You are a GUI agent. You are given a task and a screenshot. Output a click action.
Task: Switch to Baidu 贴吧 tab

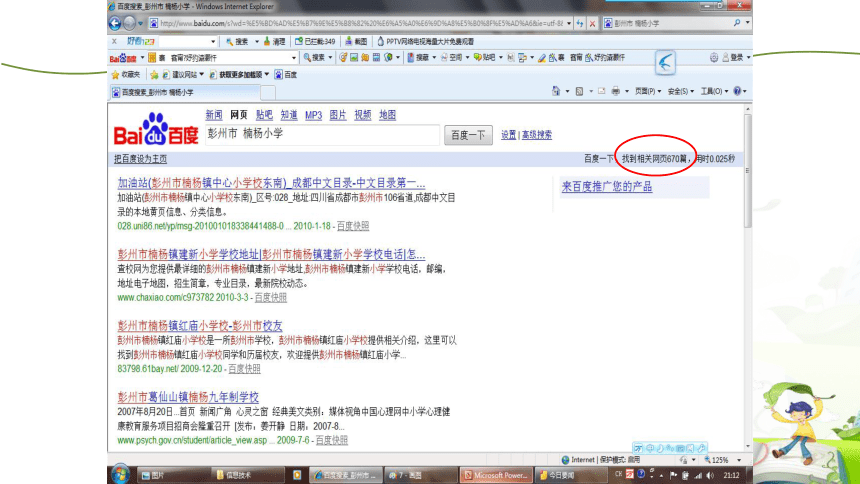pos(264,115)
